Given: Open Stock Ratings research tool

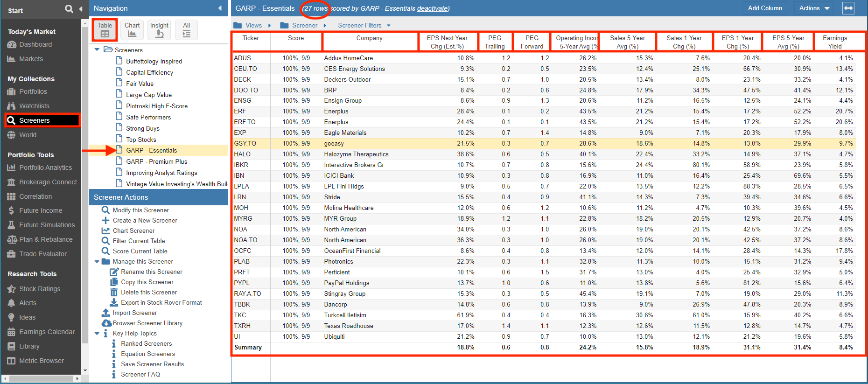Looking at the screenshot, I should [x=34, y=289].
